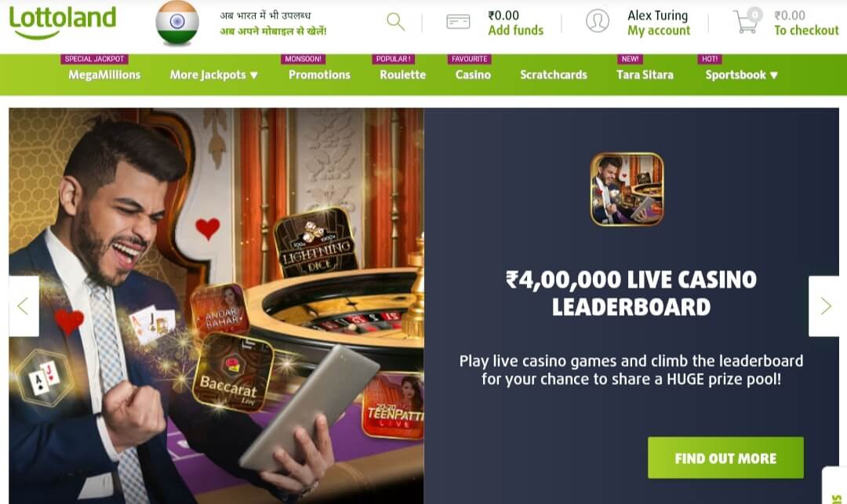
Task: Click the Lottoland logo
Action: pyautogui.click(x=62, y=22)
